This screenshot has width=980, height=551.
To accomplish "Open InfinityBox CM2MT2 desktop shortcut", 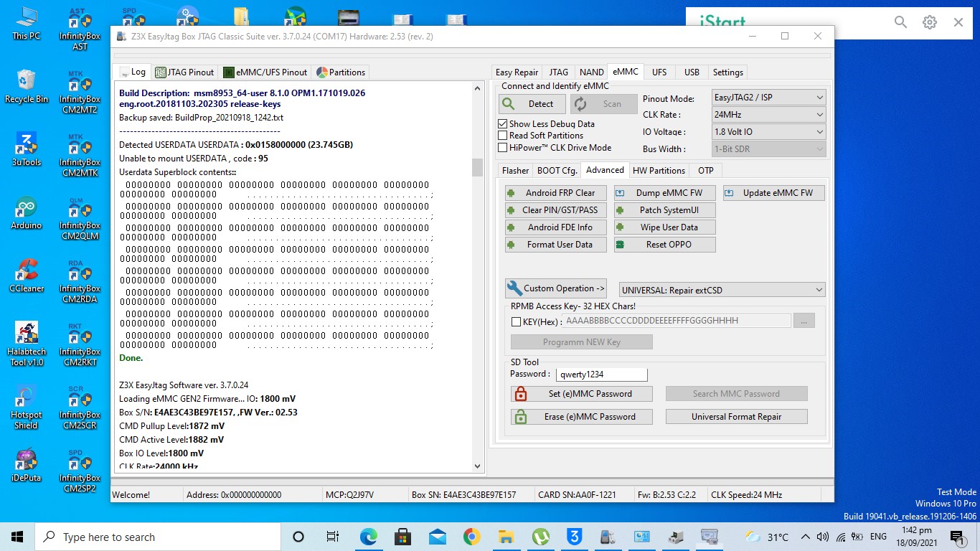I will 80,93.
